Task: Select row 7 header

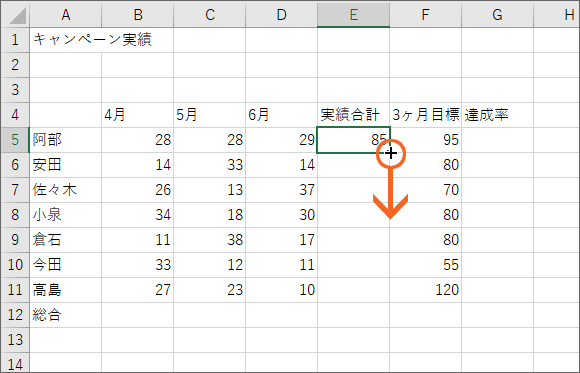Action: tap(15, 190)
